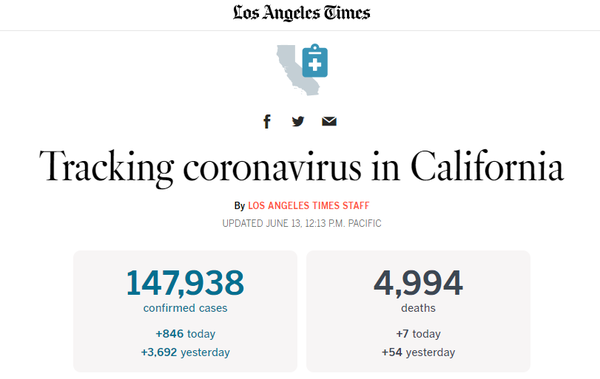Select the 147,938 confirmed cases number

[185, 283]
